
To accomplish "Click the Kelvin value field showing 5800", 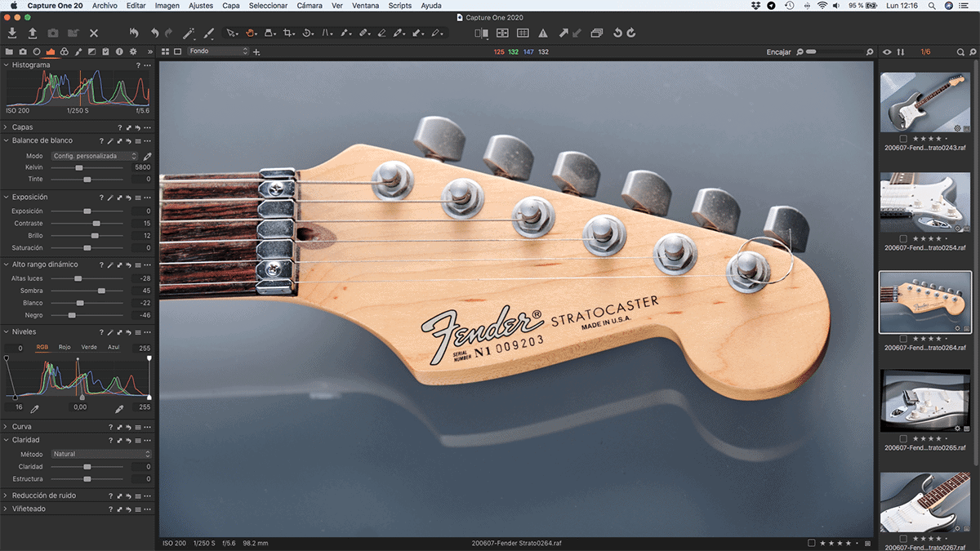I will (142, 167).
